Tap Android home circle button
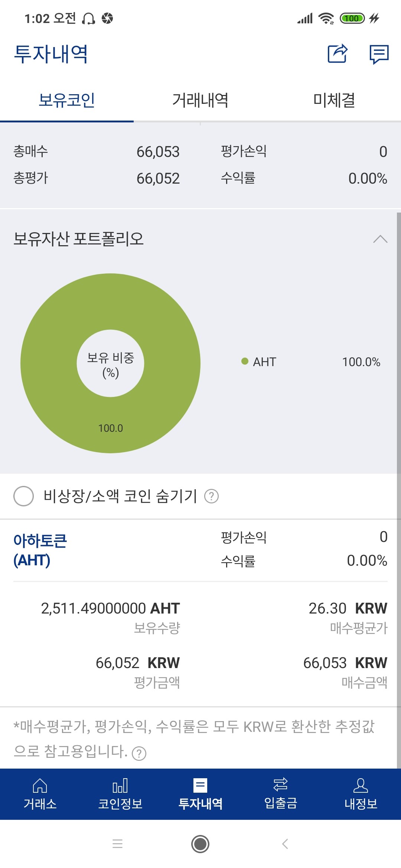 point(200,844)
